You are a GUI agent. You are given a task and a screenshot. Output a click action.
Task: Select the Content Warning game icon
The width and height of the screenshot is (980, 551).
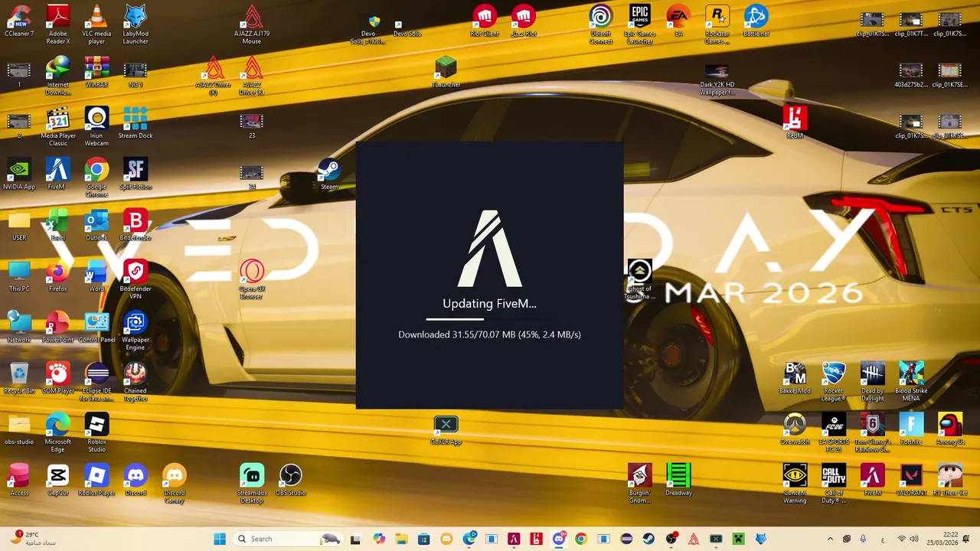pos(795,484)
